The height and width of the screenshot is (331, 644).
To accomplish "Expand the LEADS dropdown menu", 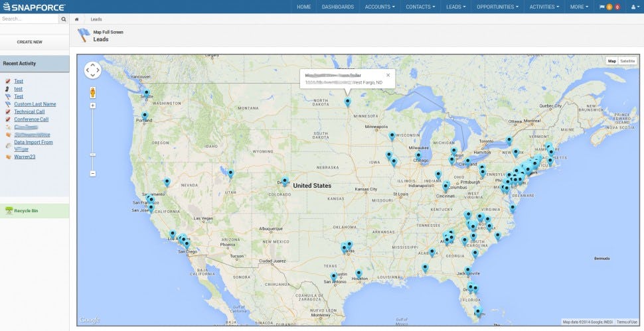I will [x=456, y=7].
